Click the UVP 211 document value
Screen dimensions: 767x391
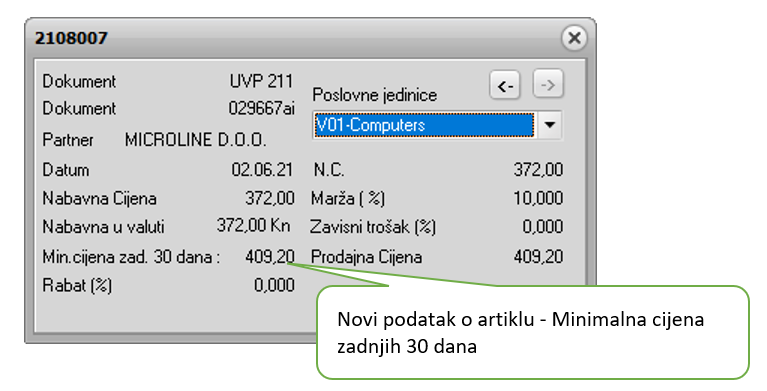[261, 81]
